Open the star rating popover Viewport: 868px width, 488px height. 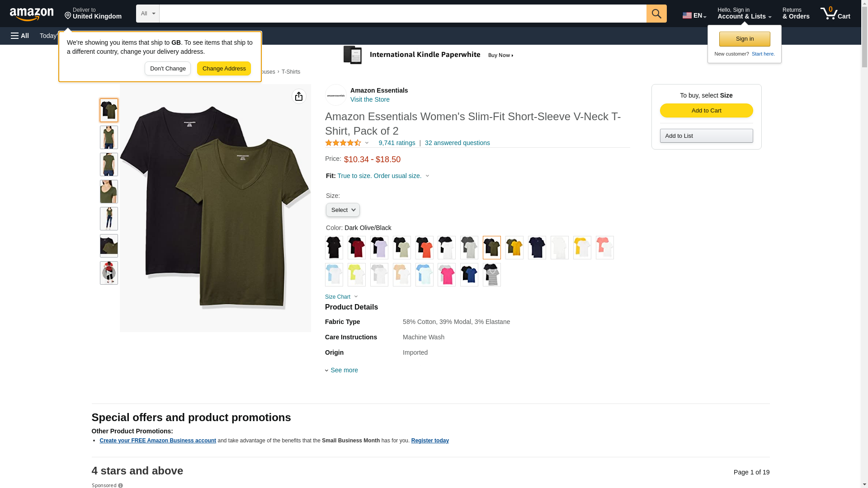coord(347,143)
